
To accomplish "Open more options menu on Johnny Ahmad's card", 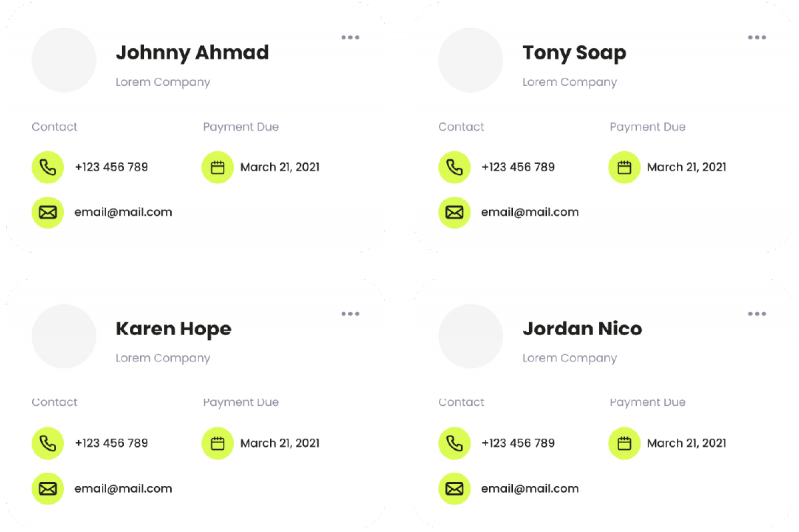I will click(x=350, y=38).
